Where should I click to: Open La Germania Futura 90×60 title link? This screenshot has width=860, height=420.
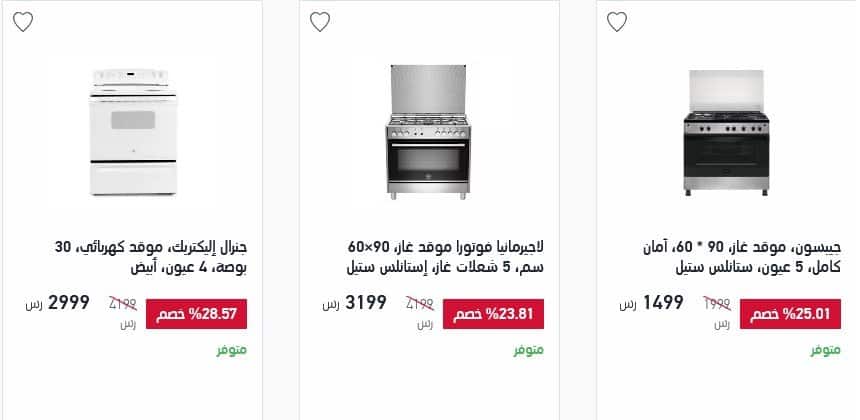[x=445, y=258]
